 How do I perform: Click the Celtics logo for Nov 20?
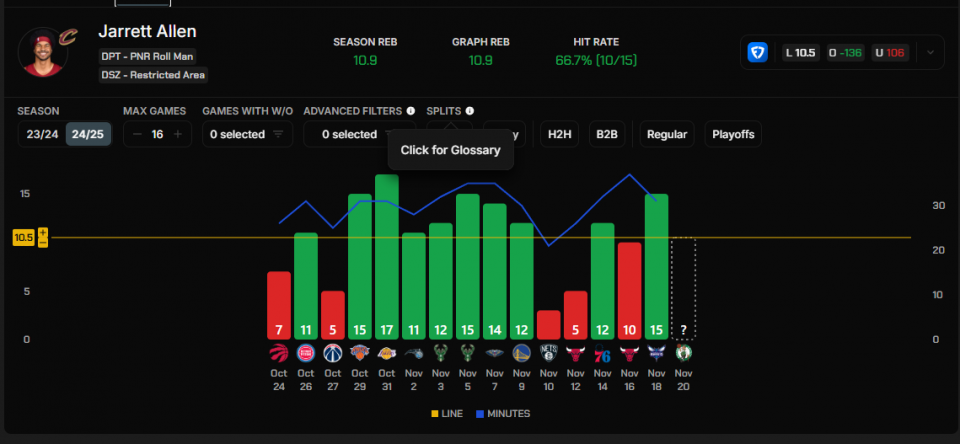pos(683,353)
